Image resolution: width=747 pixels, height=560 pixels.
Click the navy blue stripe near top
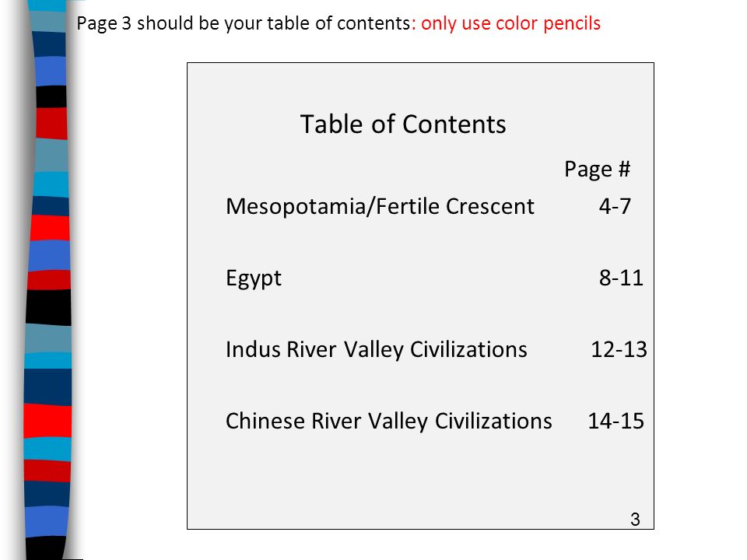pos(50,44)
